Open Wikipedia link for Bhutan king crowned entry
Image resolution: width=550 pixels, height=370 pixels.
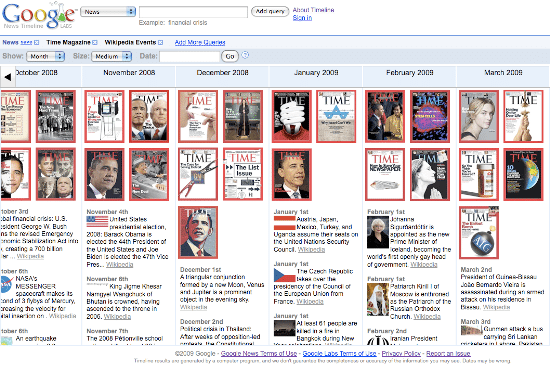(x=117, y=316)
